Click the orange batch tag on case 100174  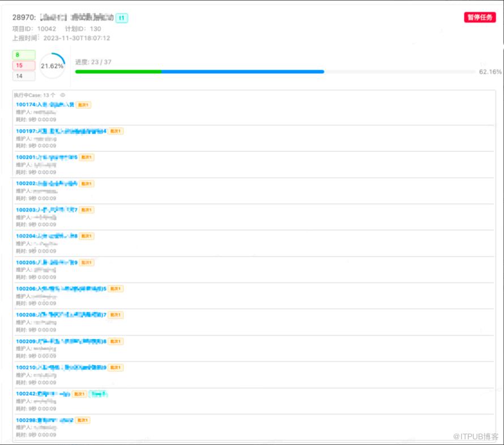(84, 105)
